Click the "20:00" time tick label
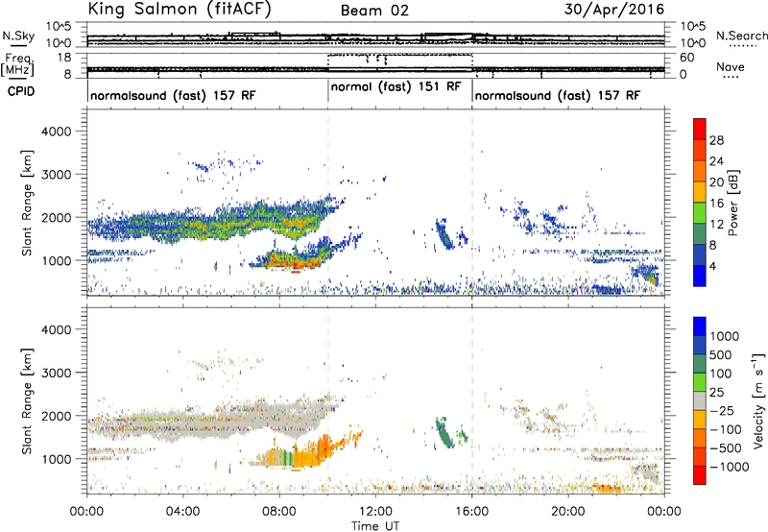 (568, 512)
